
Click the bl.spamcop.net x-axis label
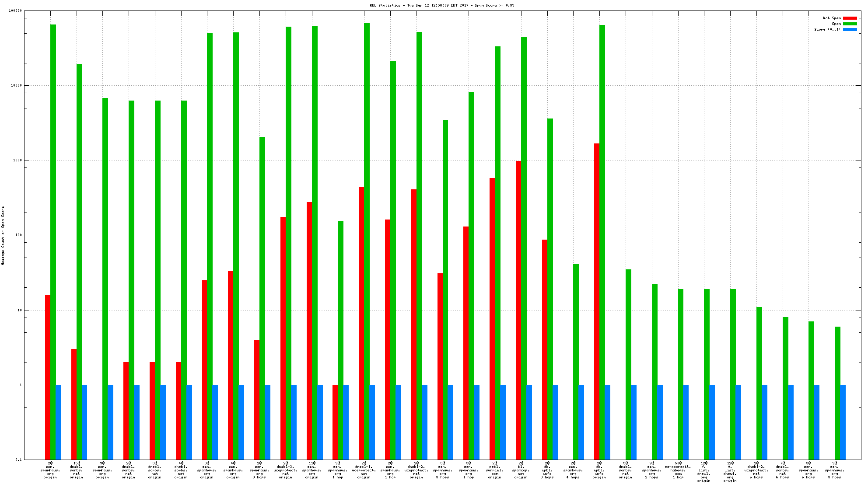click(521, 470)
